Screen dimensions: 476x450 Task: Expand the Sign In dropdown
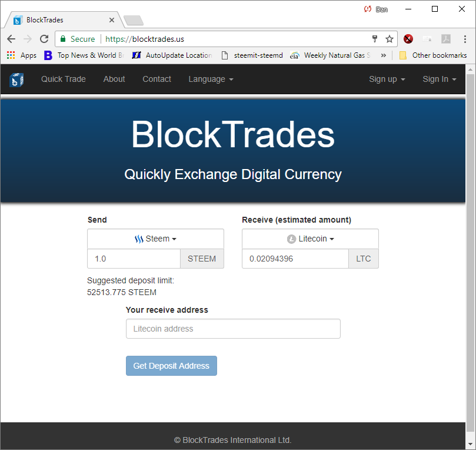click(x=440, y=79)
